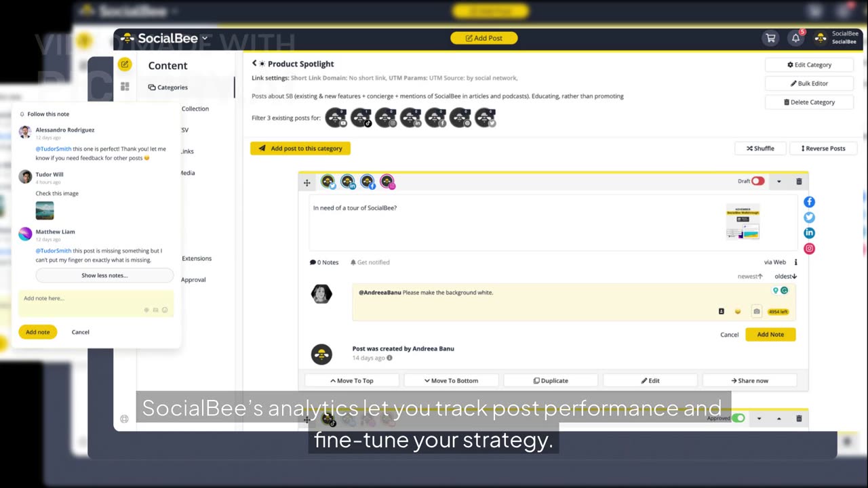
Task: Open the Extensions menu item
Action: [x=197, y=258]
